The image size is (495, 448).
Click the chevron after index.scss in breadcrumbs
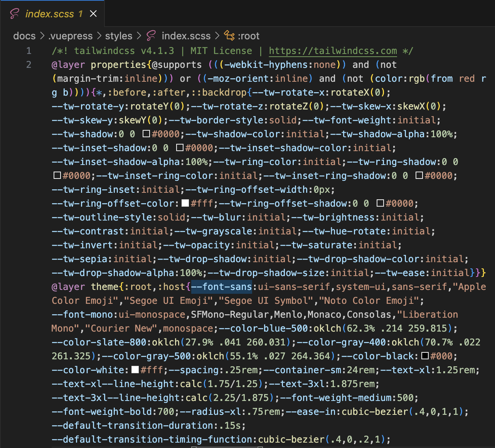(x=218, y=35)
